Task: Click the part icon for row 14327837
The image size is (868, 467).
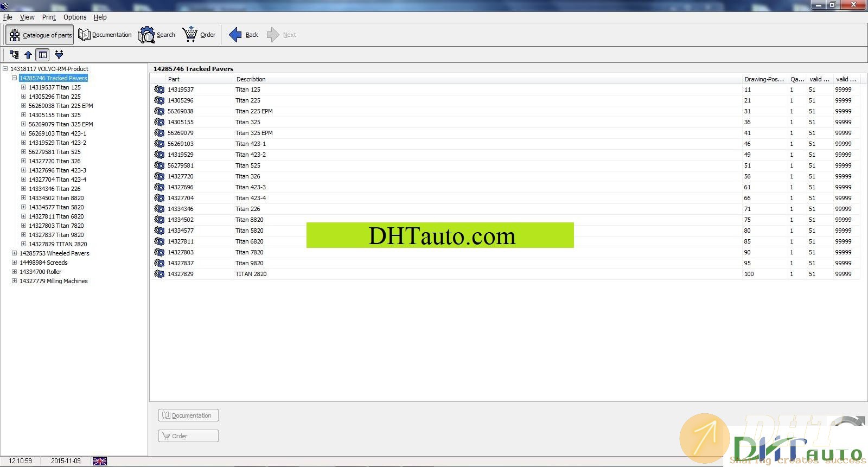Action: [x=159, y=263]
